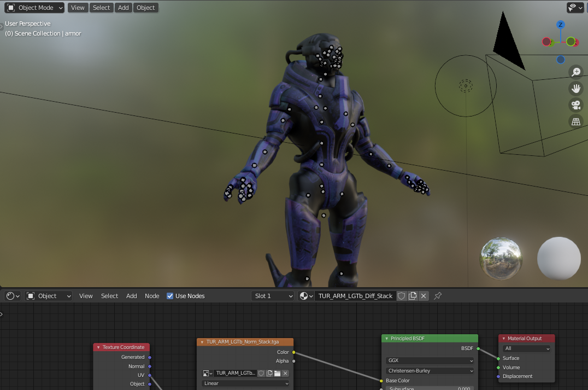
Task: Click the new material duplicate icon
Action: [413, 296]
